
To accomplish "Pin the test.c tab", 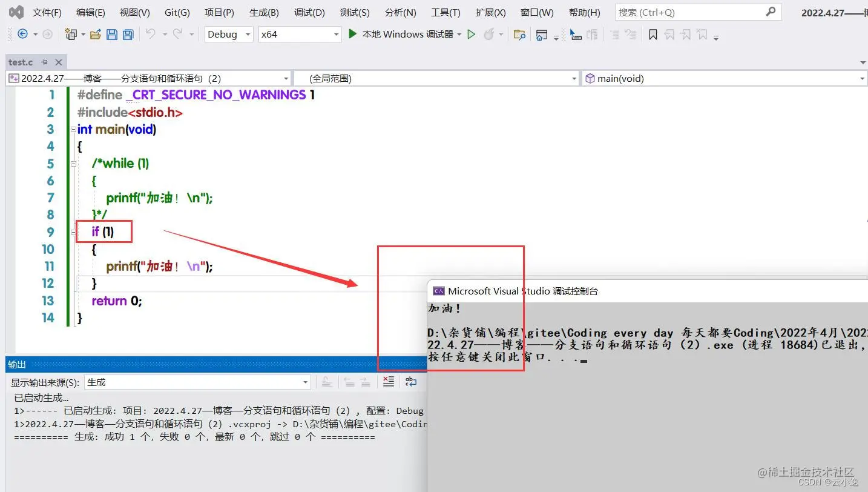I will [44, 62].
